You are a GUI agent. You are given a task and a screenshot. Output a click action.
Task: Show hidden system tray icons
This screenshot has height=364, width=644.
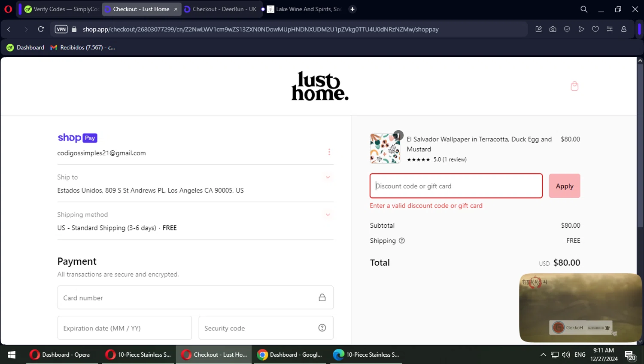click(543, 355)
